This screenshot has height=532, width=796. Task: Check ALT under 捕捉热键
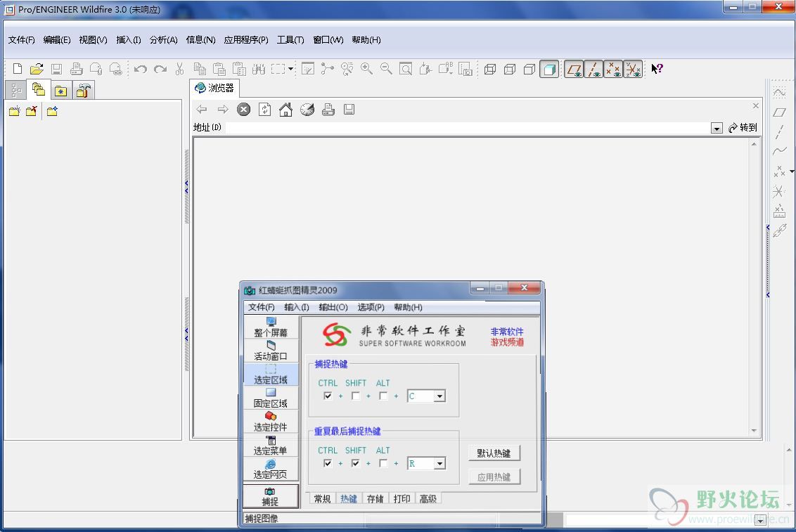click(x=383, y=396)
